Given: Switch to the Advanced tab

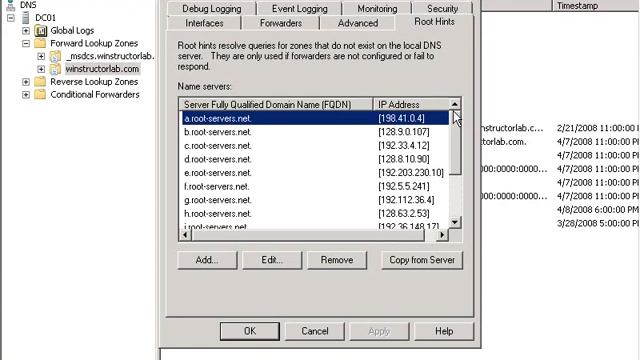Looking at the screenshot, I should click(x=358, y=23).
